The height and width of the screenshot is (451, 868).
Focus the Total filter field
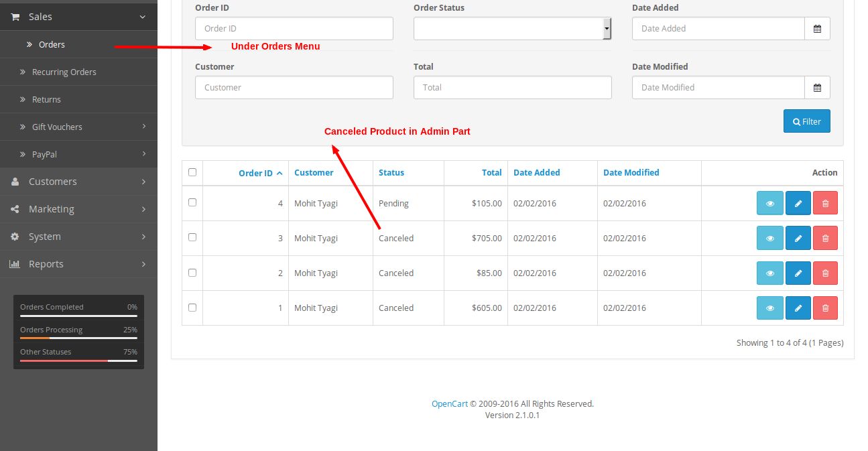(x=512, y=87)
